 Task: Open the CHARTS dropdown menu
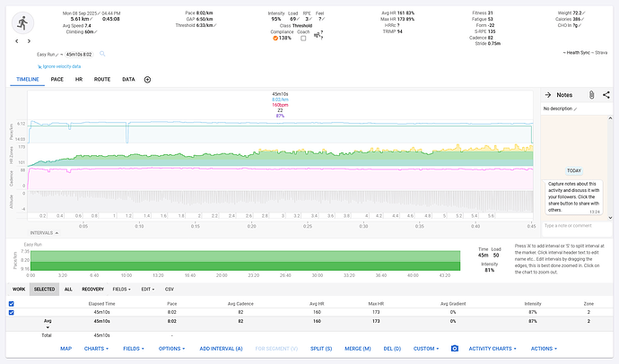(96, 349)
